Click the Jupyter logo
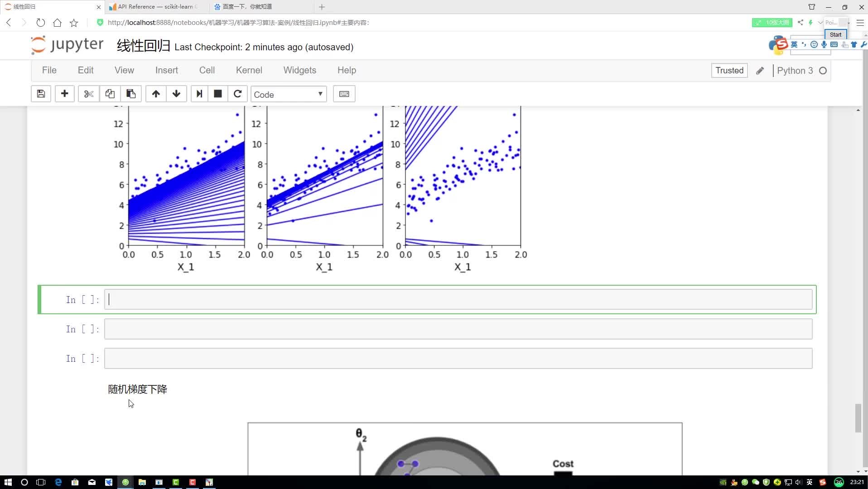Viewport: 868px width, 489px height. 67,45
